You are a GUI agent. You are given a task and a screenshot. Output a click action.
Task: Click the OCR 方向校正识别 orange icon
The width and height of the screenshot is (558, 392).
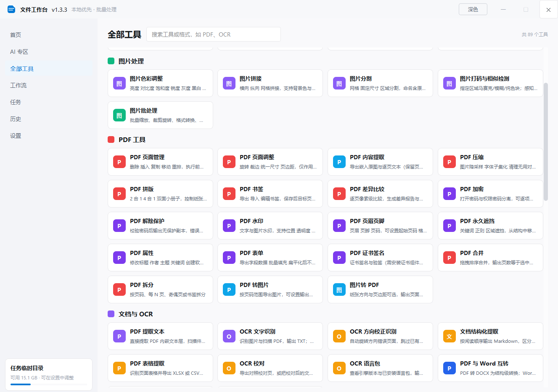click(339, 336)
